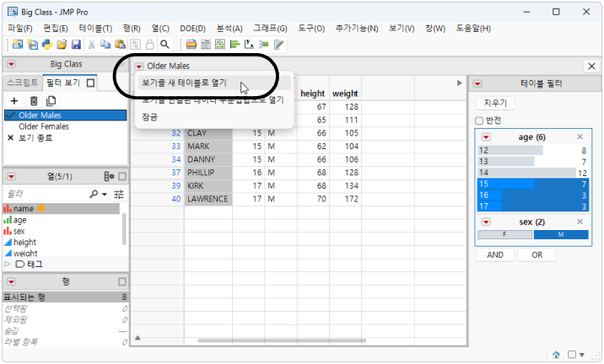Click the horizontal scrollbar under data grid
The width and height of the screenshot is (604, 364).
281,340
